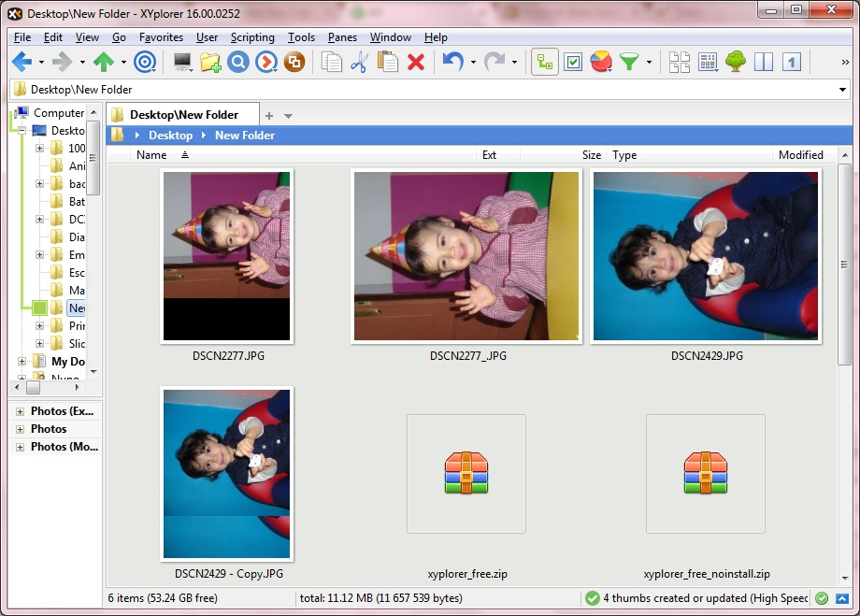Navigate up one folder level

tap(103, 62)
